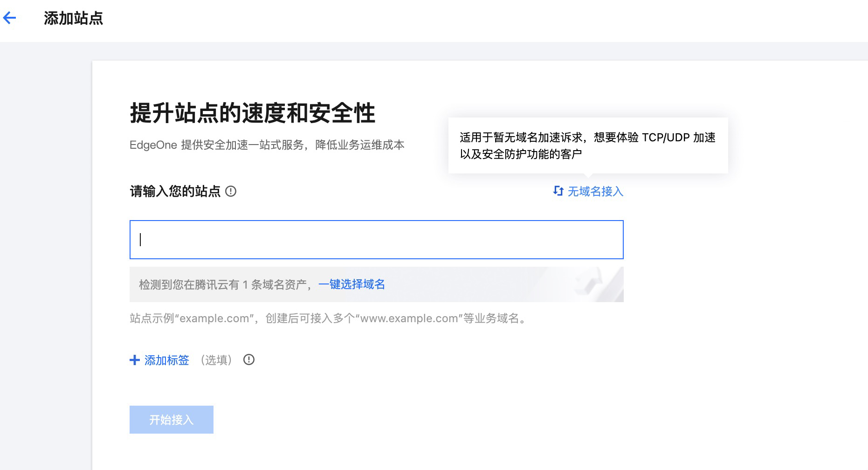Click 添加标签 link text

(166, 360)
